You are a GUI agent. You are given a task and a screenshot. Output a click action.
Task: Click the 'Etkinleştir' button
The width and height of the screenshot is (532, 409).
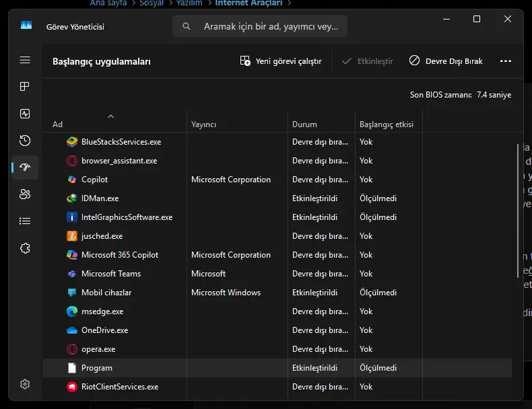[368, 61]
